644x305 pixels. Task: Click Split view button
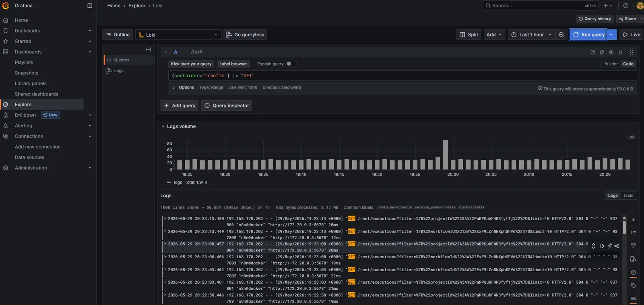tap(469, 35)
